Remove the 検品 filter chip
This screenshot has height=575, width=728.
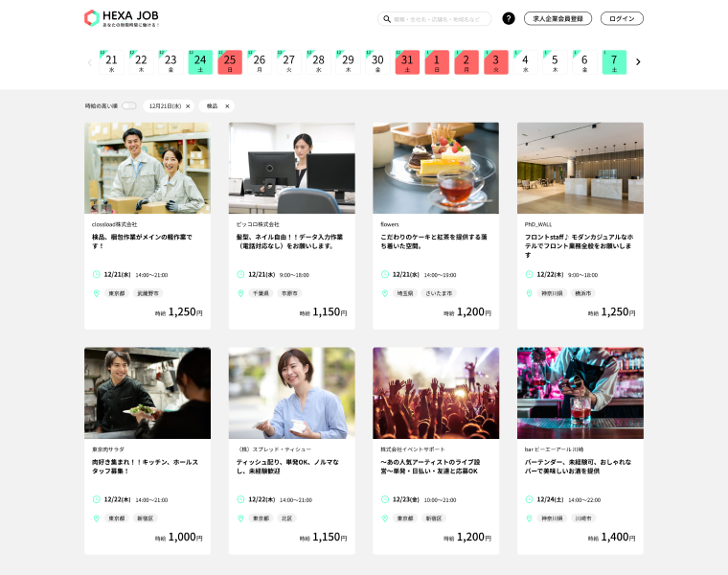pos(227,106)
